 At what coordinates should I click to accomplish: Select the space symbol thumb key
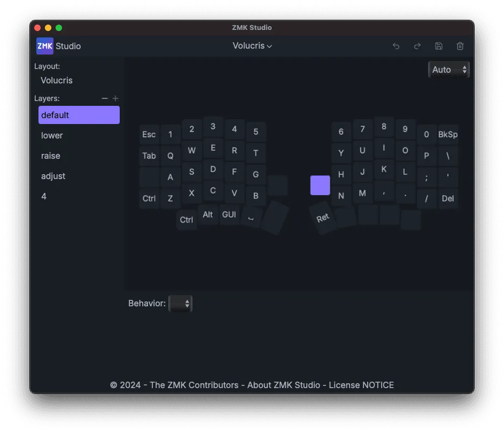[x=251, y=218]
